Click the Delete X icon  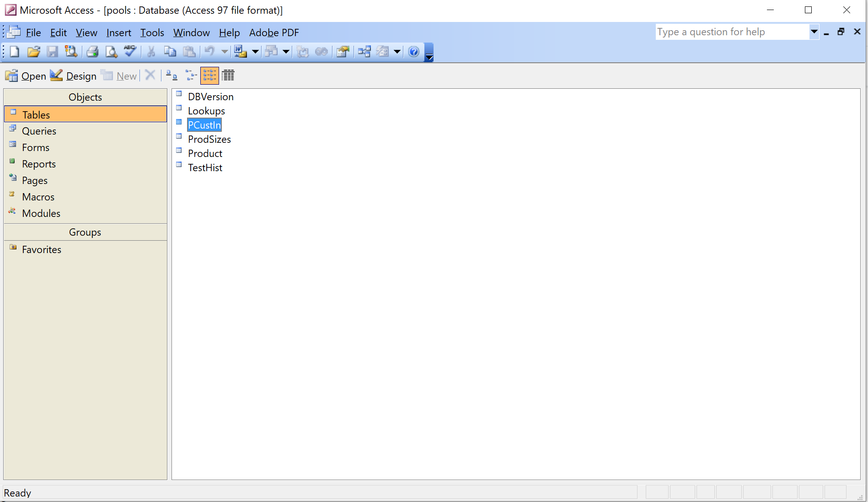tap(150, 75)
